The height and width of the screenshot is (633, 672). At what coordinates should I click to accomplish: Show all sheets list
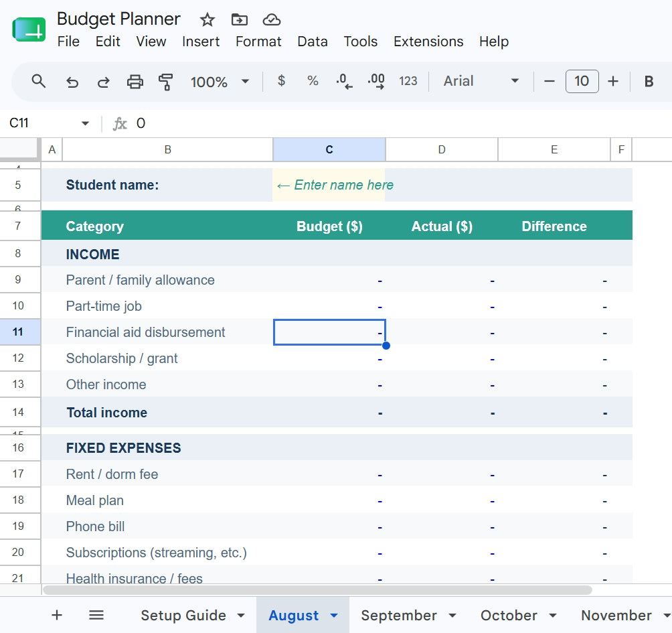(96, 615)
